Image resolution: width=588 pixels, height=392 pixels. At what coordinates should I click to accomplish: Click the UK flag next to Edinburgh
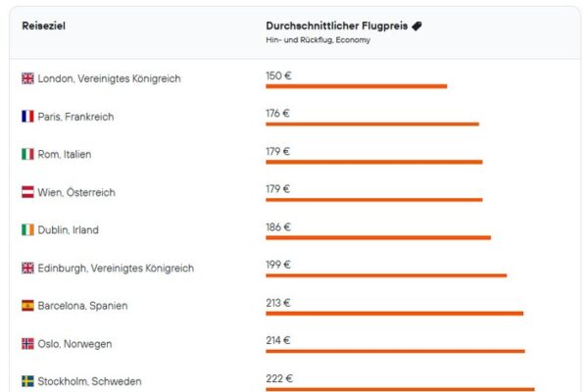(27, 268)
